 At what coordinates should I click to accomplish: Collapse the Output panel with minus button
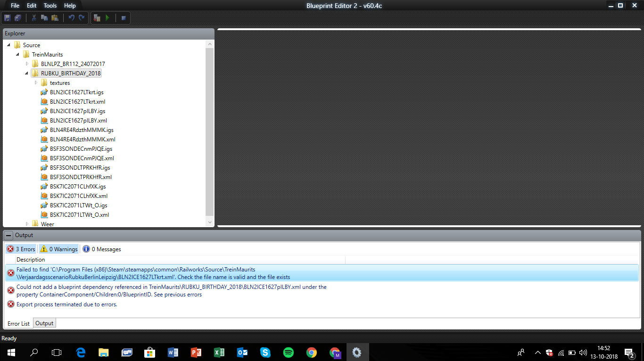8,235
